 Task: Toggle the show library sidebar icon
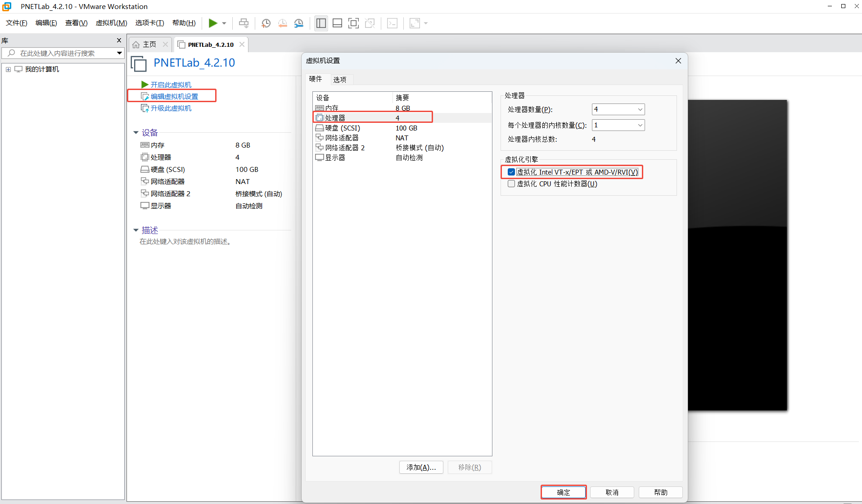[321, 23]
